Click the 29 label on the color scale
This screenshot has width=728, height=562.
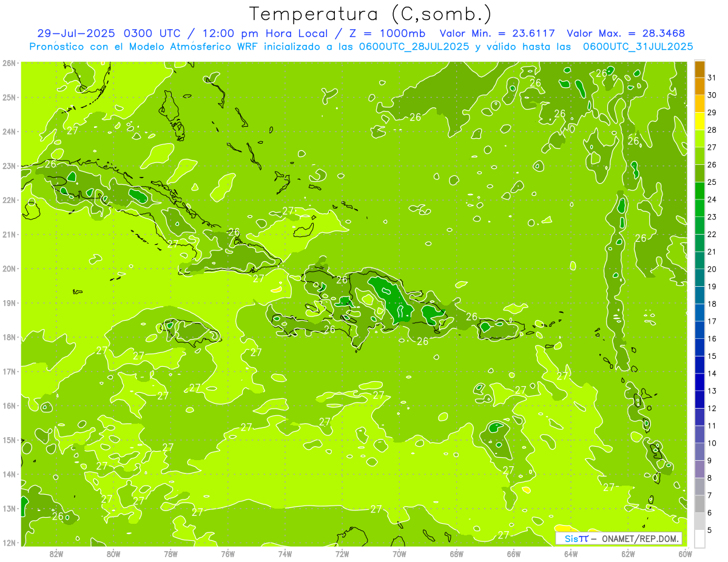(x=712, y=113)
